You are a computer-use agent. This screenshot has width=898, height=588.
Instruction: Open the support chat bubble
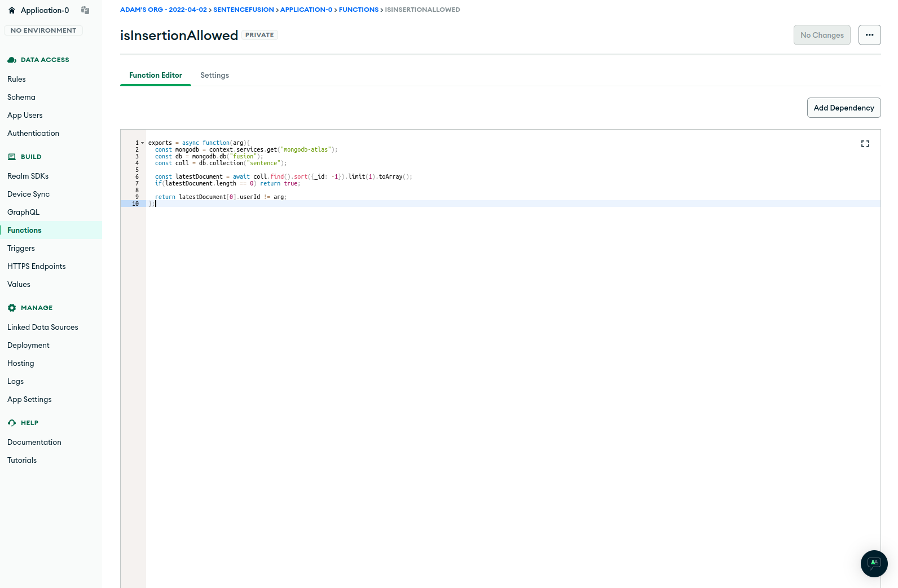click(x=874, y=563)
